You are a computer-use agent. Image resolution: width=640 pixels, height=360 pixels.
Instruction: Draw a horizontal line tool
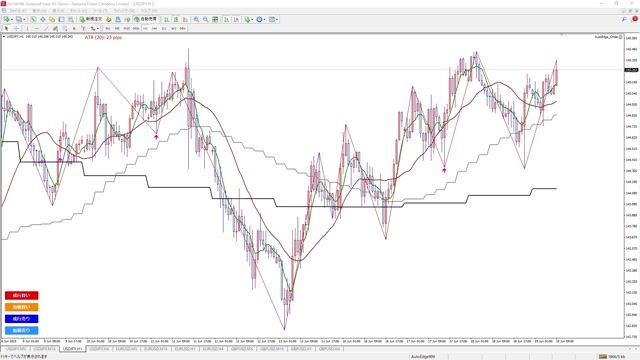36,28
